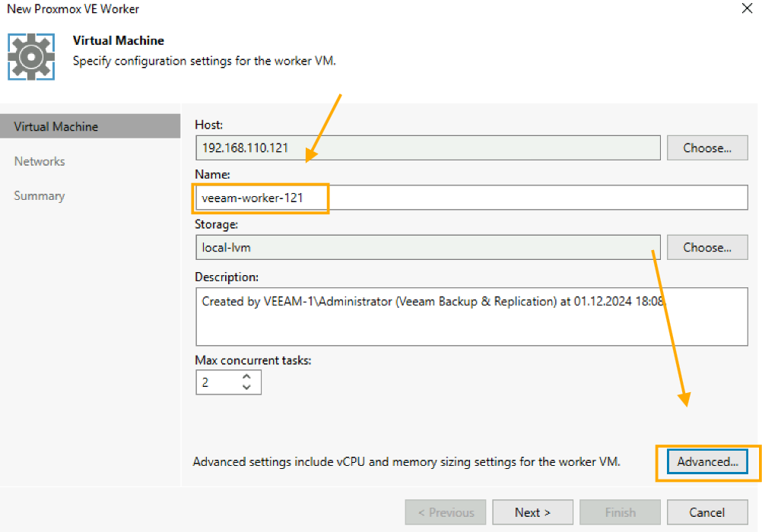Screen dimensions: 762x532
Task: Click inside the Description text box
Action: tap(471, 323)
